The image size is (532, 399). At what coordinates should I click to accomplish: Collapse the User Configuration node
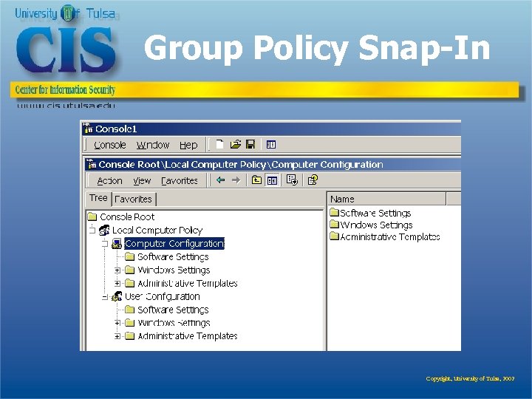pos(105,297)
